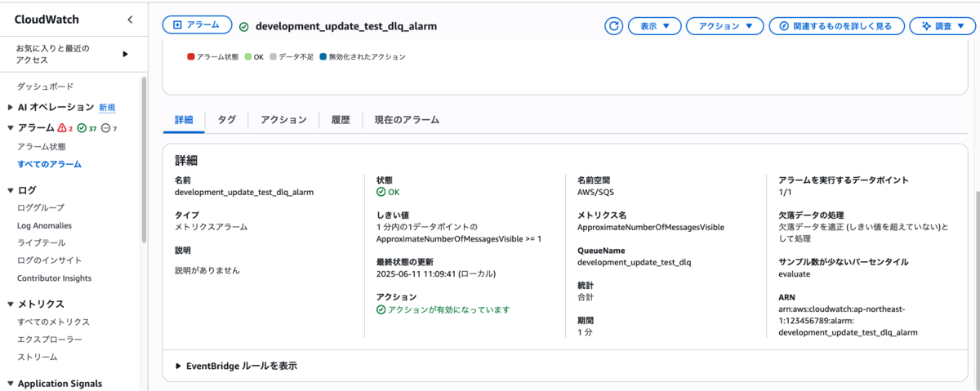The width and height of the screenshot is (980, 391).
Task: Click the insufficient data count 7 icon
Action: [105, 129]
